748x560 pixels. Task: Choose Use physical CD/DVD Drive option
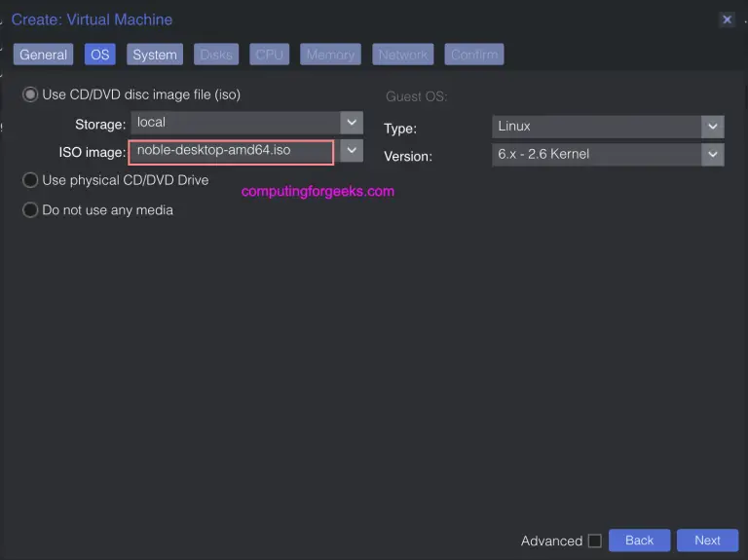tap(30, 180)
